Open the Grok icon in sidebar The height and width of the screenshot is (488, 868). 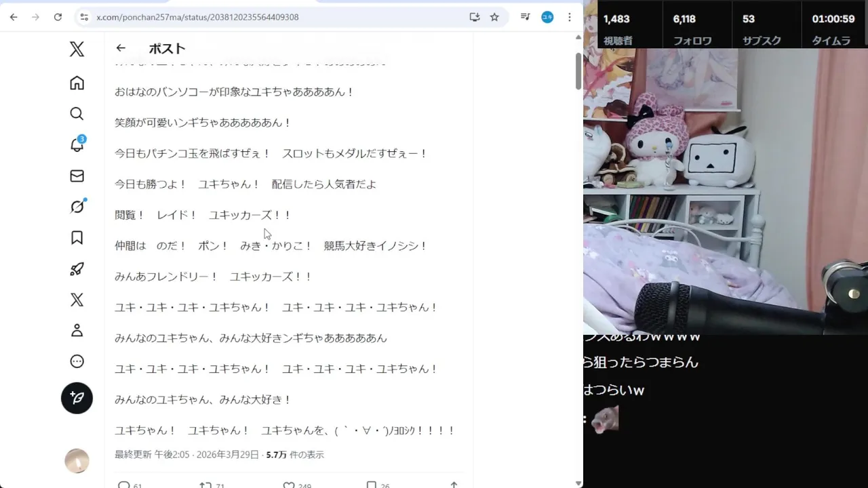(77, 207)
